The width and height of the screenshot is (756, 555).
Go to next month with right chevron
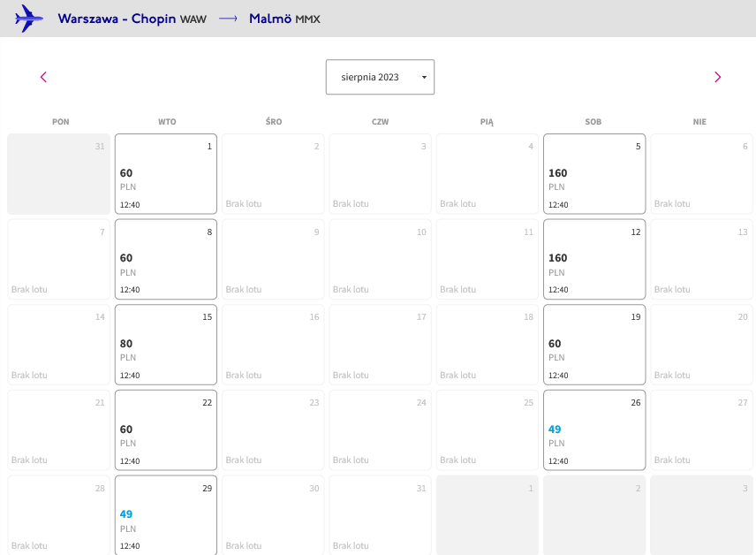pos(717,77)
